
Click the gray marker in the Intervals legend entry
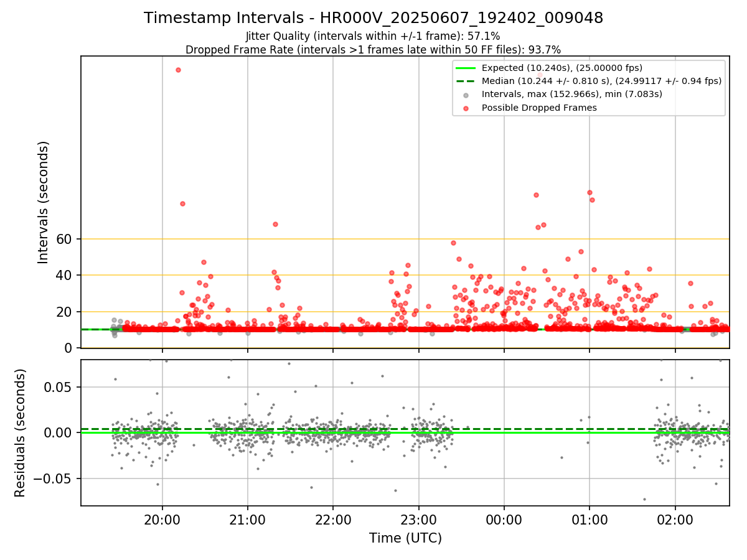466,95
